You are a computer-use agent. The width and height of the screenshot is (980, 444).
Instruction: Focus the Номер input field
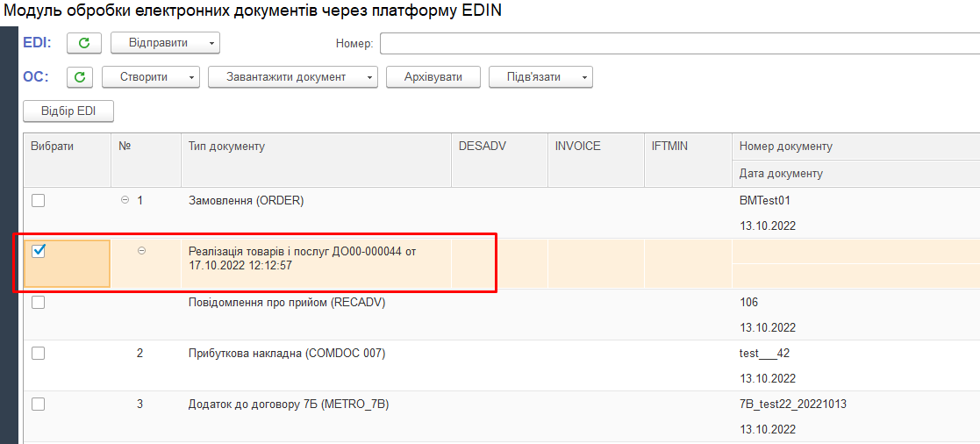click(x=679, y=43)
